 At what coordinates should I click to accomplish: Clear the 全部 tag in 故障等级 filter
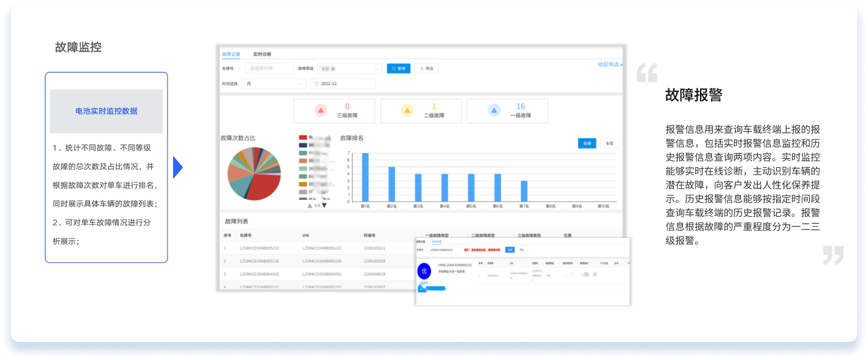coord(332,69)
